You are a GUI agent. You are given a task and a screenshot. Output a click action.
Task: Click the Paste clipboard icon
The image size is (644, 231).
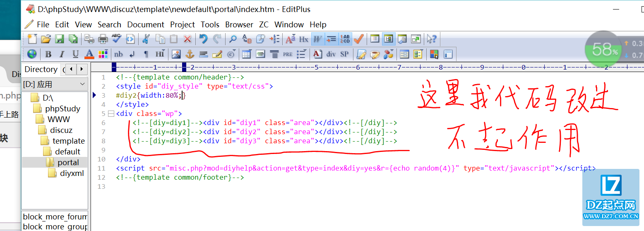pyautogui.click(x=174, y=39)
